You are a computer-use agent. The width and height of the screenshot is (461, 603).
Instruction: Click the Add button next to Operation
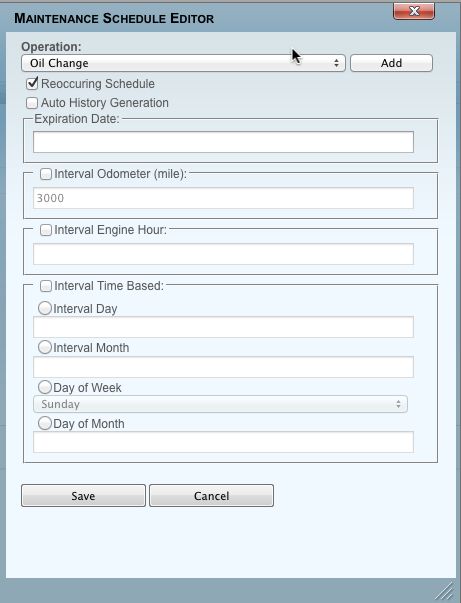point(391,63)
